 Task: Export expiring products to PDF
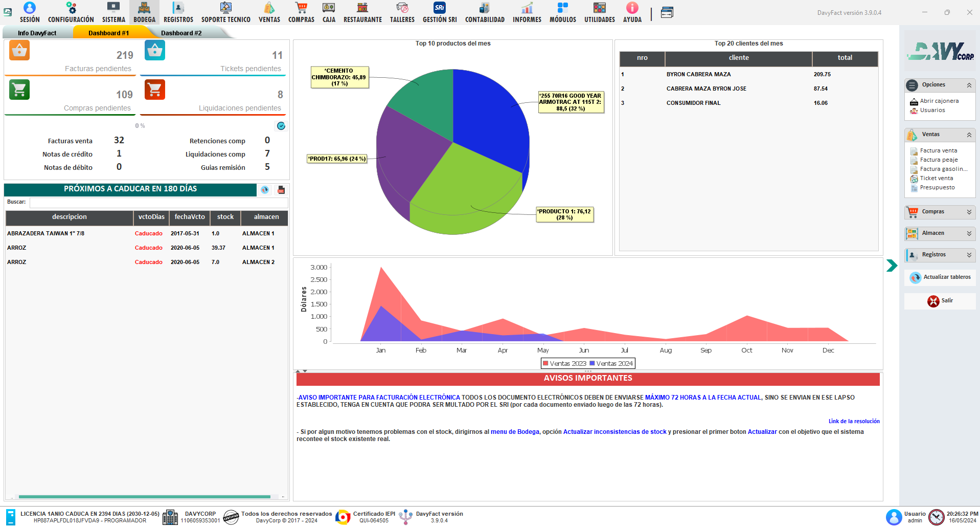(281, 190)
